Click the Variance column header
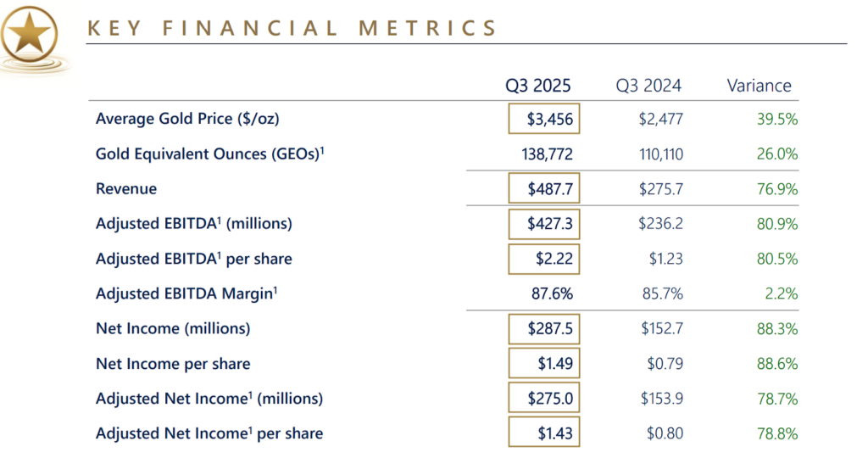This screenshot has width=868, height=458. click(759, 85)
